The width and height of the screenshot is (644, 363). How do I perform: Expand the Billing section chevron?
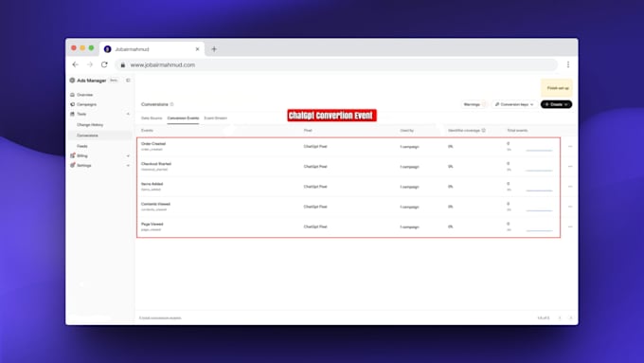[128, 155]
